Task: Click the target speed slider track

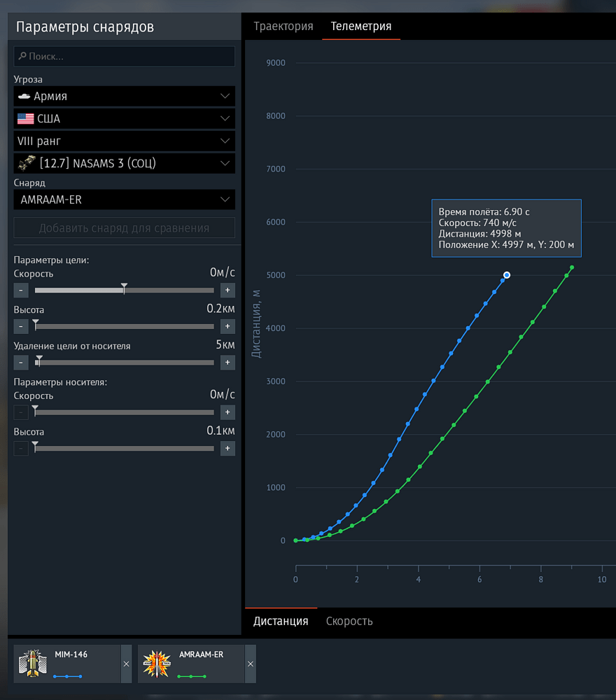Action: [x=125, y=290]
